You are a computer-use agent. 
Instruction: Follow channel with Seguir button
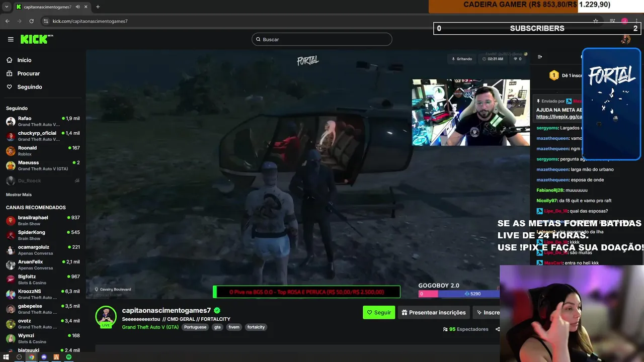379,312
